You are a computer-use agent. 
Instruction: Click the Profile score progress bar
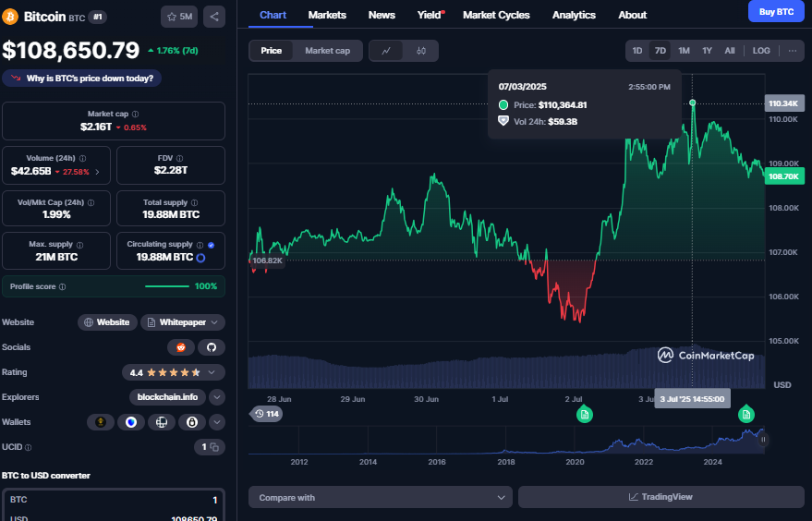coord(167,286)
